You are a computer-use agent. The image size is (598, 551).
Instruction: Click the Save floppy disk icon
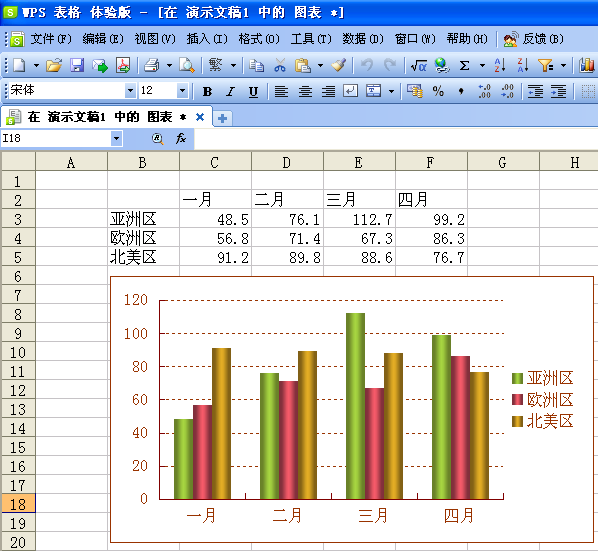(x=77, y=65)
